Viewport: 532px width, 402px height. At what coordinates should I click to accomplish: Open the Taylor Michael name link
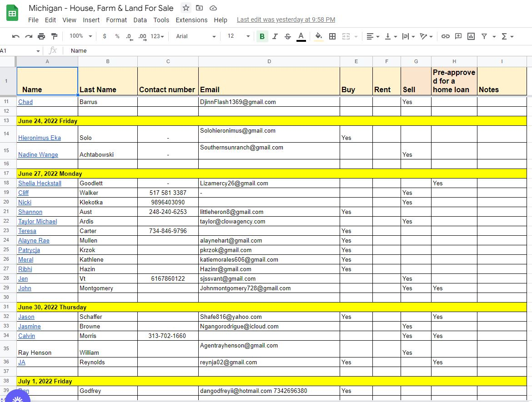[x=38, y=221]
